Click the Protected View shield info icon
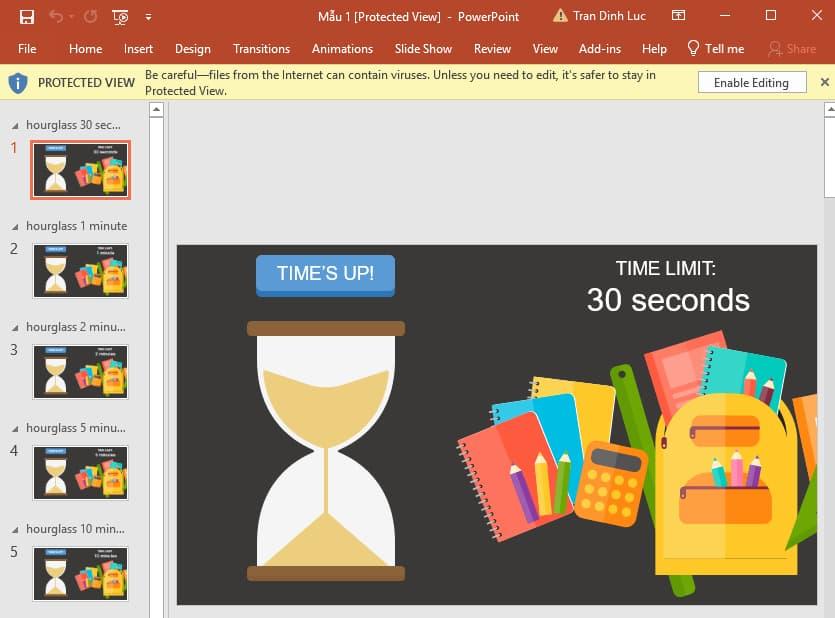The width and height of the screenshot is (835, 618). (x=17, y=82)
